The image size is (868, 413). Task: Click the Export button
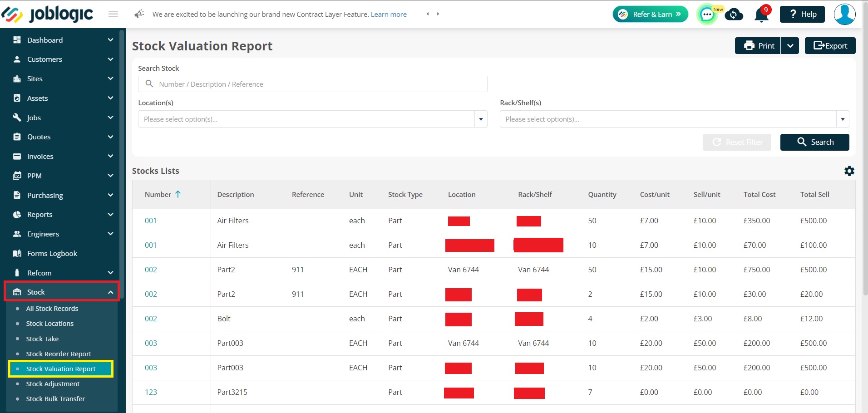[x=830, y=46]
